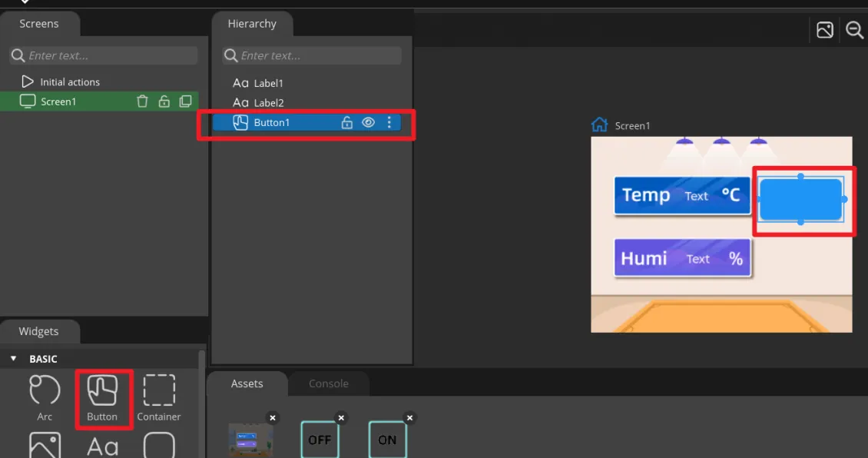Toggle the lock on Button1

click(347, 122)
